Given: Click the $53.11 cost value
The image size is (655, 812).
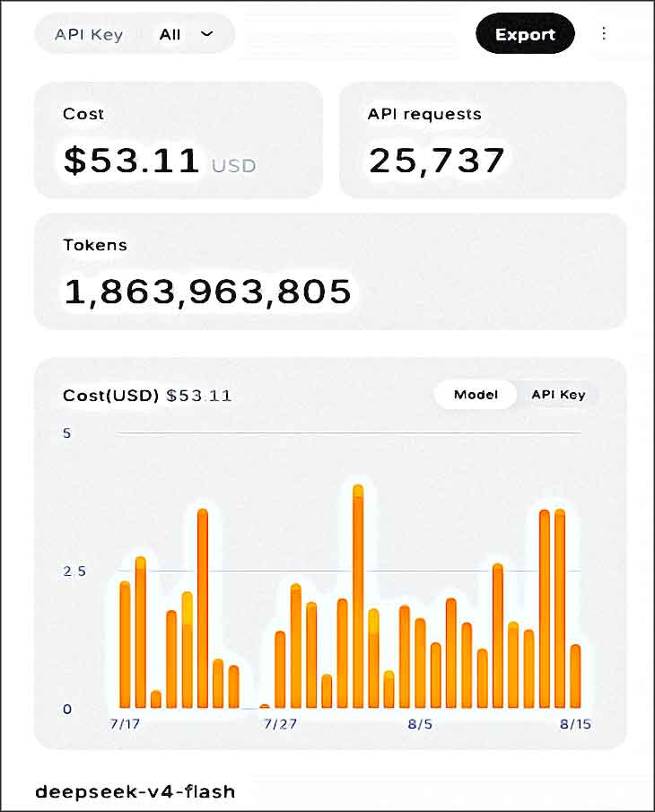Looking at the screenshot, I should (132, 160).
